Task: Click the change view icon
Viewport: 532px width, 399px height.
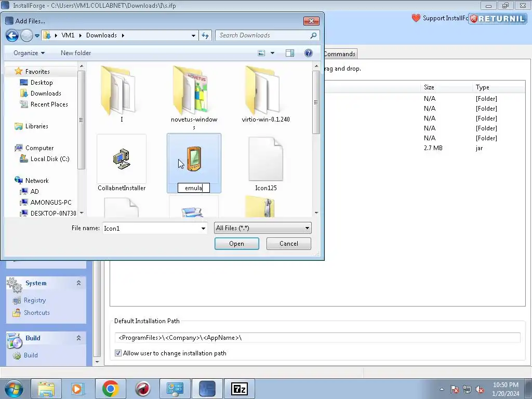Action: (x=261, y=53)
